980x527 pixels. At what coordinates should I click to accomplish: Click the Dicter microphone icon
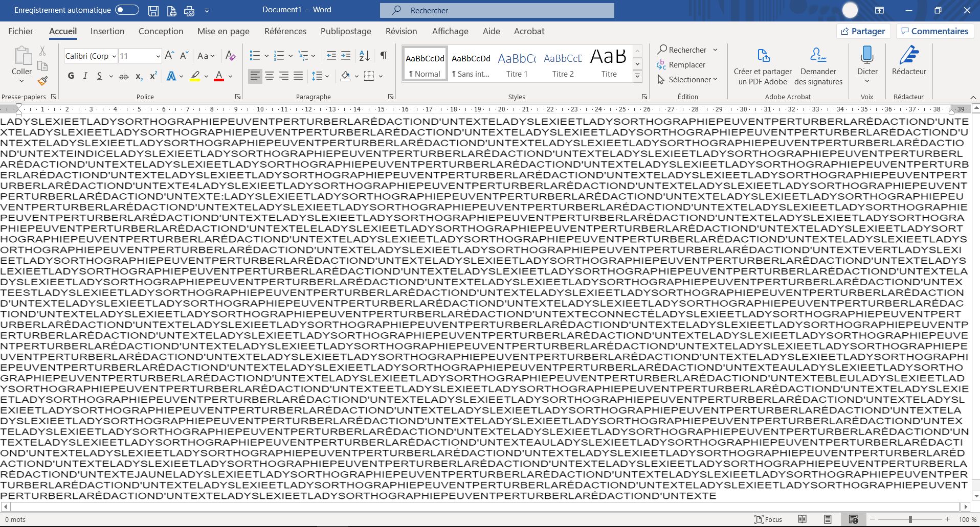867,55
